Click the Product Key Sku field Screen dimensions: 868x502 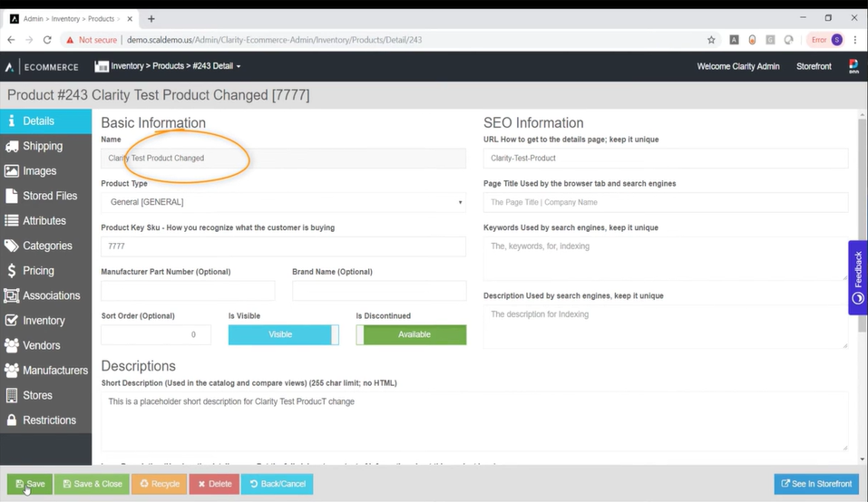pyautogui.click(x=283, y=246)
